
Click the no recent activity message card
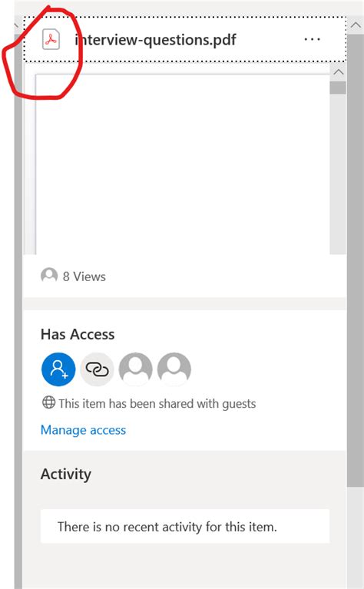click(x=185, y=526)
